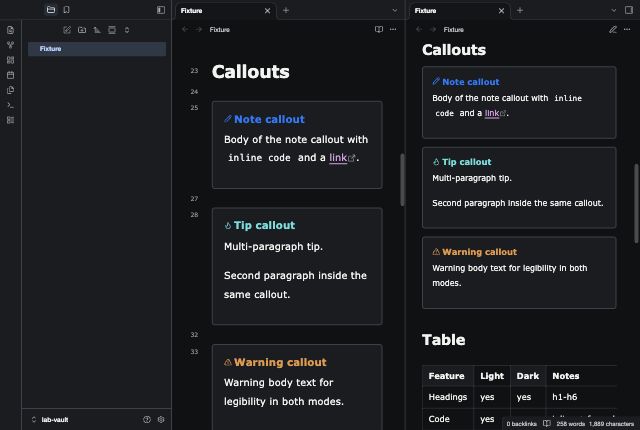Click the right pane breadcrumb title Fixture
The height and width of the screenshot is (430, 640).
click(453, 29)
